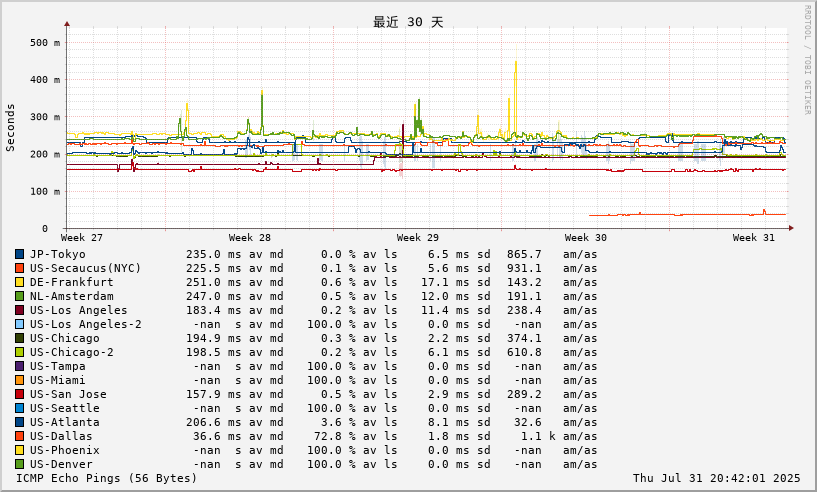Select the US-Tampa legend label

click(57, 366)
